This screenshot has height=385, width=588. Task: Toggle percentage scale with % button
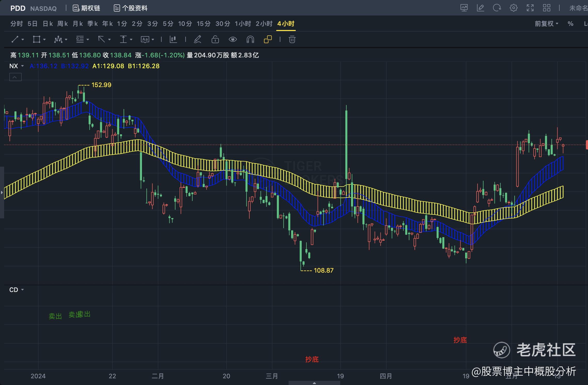point(570,24)
